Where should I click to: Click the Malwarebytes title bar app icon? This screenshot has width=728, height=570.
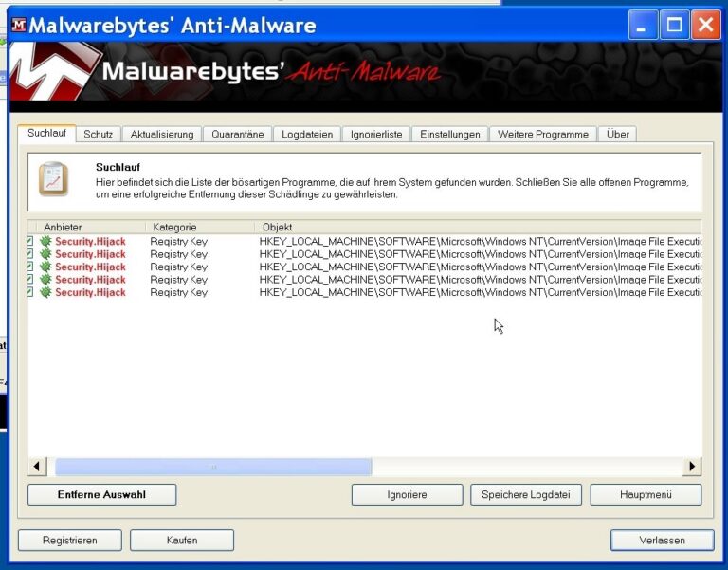[18, 25]
